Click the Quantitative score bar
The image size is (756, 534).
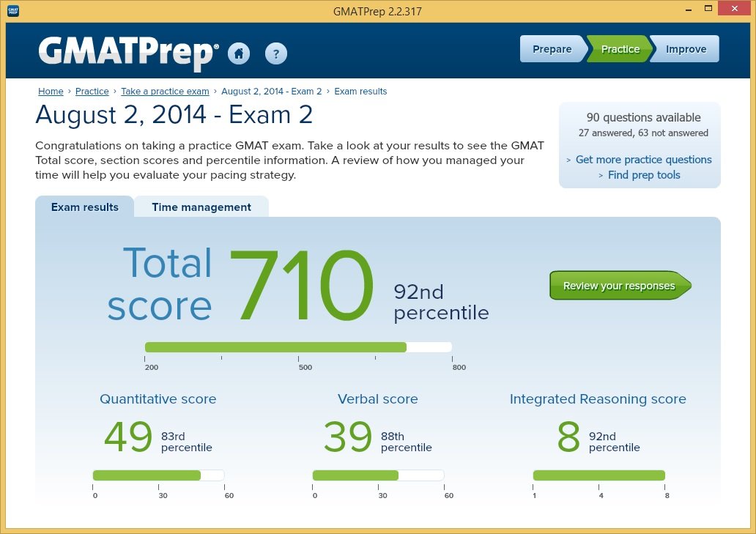click(x=159, y=475)
